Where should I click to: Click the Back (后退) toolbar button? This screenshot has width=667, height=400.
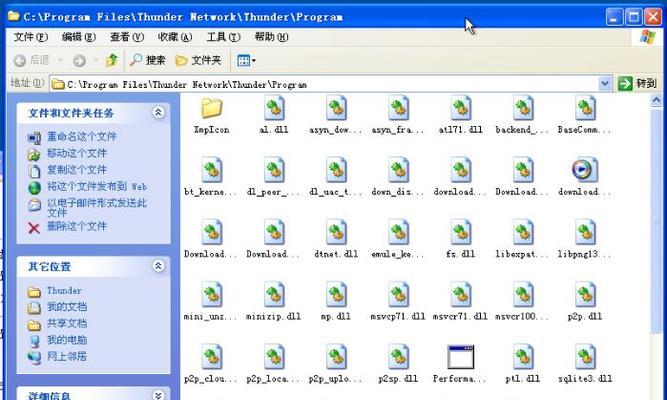(31, 60)
